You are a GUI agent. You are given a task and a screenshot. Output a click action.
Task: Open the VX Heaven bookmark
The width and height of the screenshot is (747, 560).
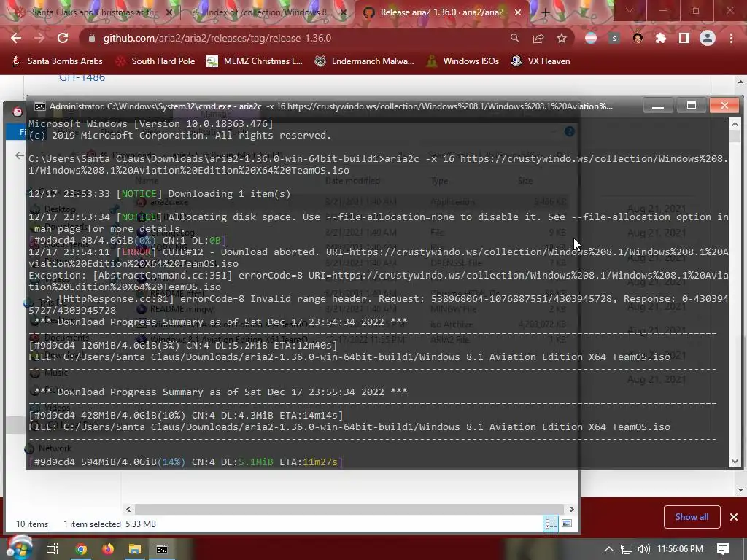coord(541,61)
